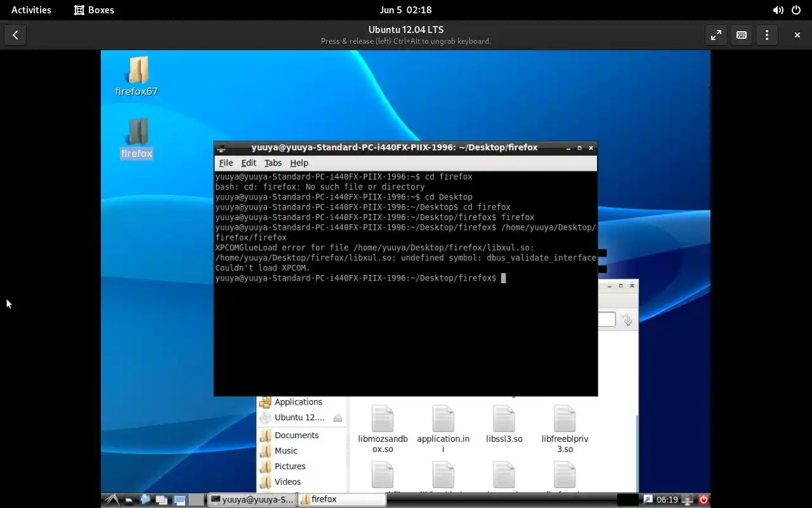Click the 06:19 clock on the LXDE panel
812x508 pixels.
coord(667,500)
